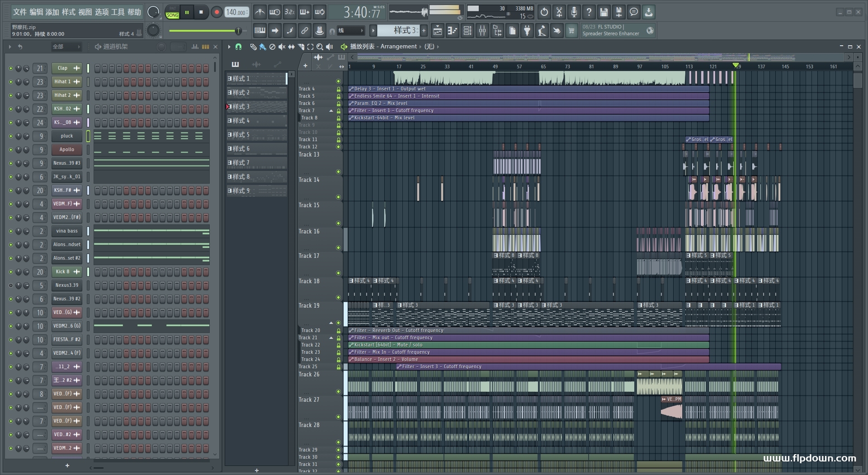Open the project info speech bubble icon
868x475 pixels.
634,12
